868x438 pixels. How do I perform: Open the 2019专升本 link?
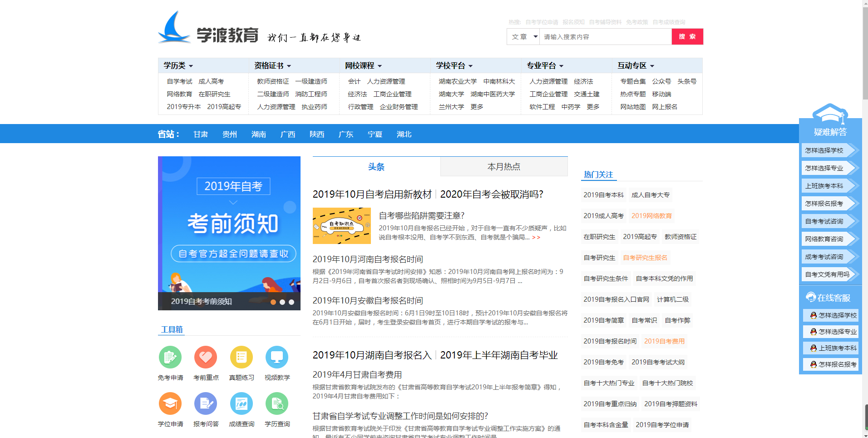[x=183, y=107]
